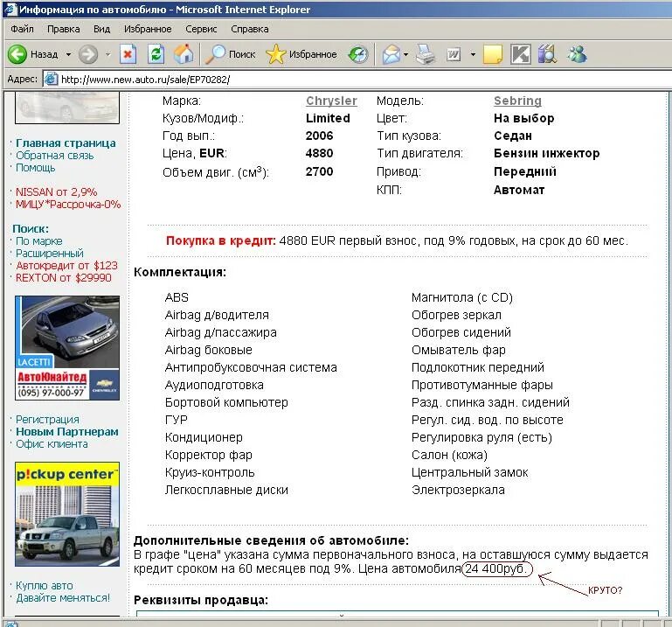The height and width of the screenshot is (627, 672).
Task: Refresh the page with green arrows icon
Action: (156, 54)
